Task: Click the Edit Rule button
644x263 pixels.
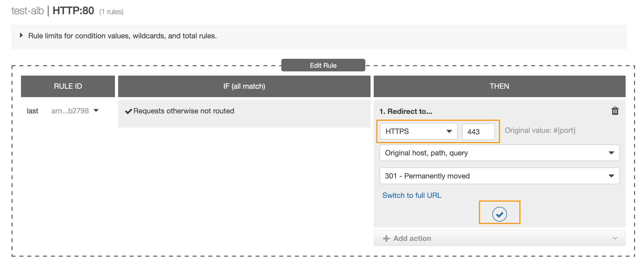Action: click(x=323, y=65)
